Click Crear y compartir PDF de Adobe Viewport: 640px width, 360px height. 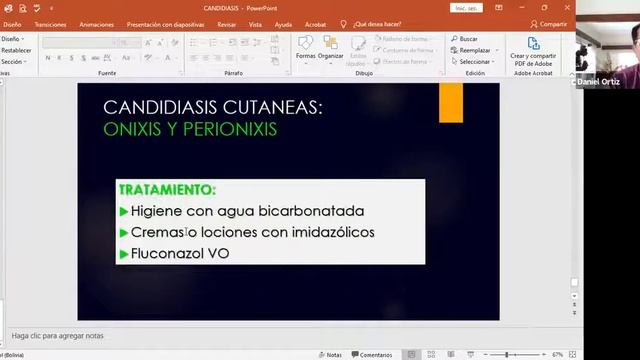533,51
